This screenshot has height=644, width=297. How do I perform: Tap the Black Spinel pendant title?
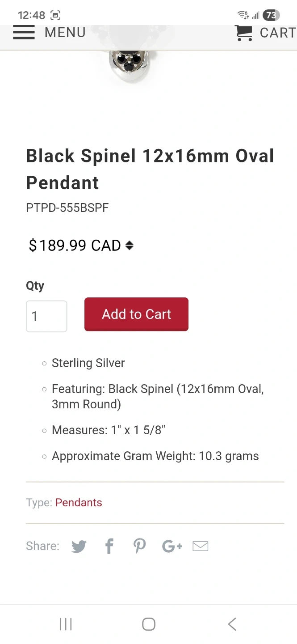(x=150, y=169)
